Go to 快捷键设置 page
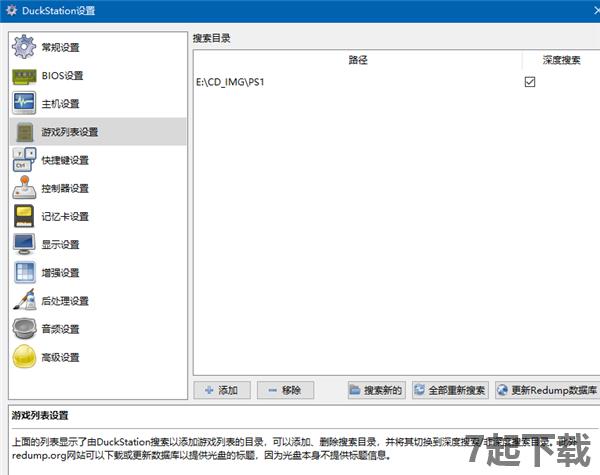Viewport: 600px width, 475px height. pyautogui.click(x=98, y=160)
